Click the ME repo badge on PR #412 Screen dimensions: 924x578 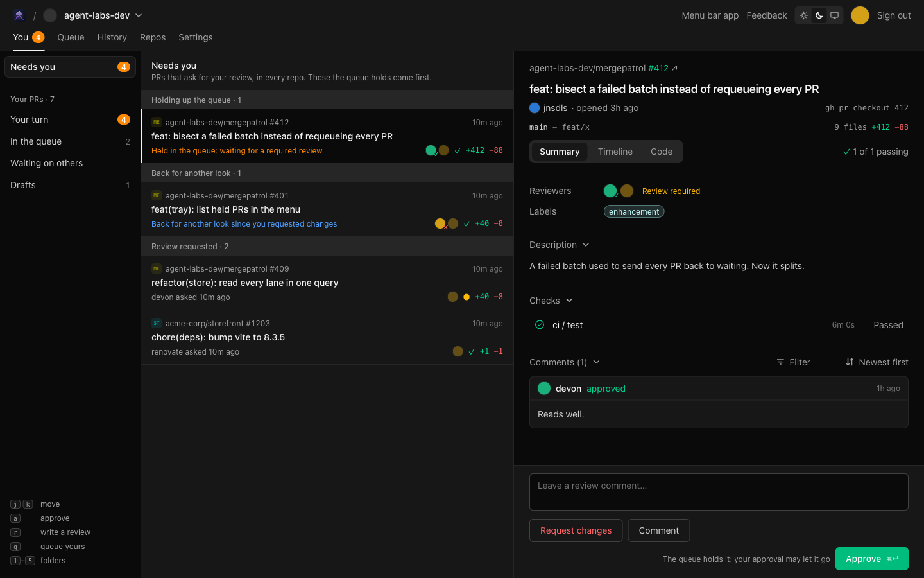[x=157, y=122]
